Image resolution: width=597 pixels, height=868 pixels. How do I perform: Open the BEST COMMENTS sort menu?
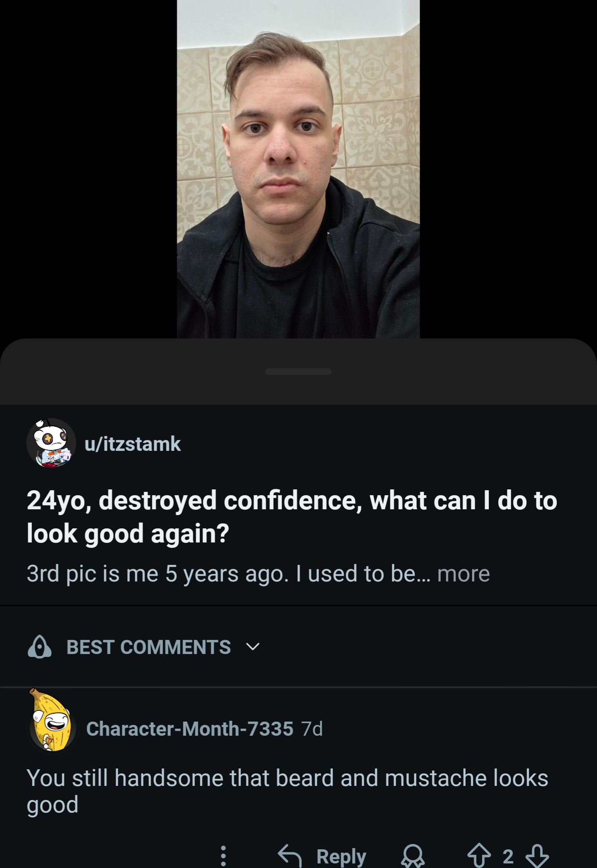(148, 647)
